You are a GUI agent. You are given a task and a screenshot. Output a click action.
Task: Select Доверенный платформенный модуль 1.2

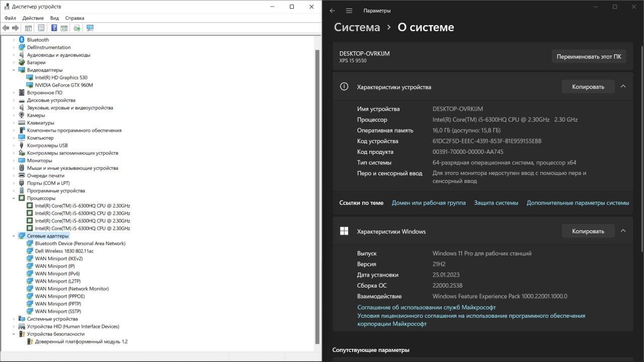coord(81,341)
